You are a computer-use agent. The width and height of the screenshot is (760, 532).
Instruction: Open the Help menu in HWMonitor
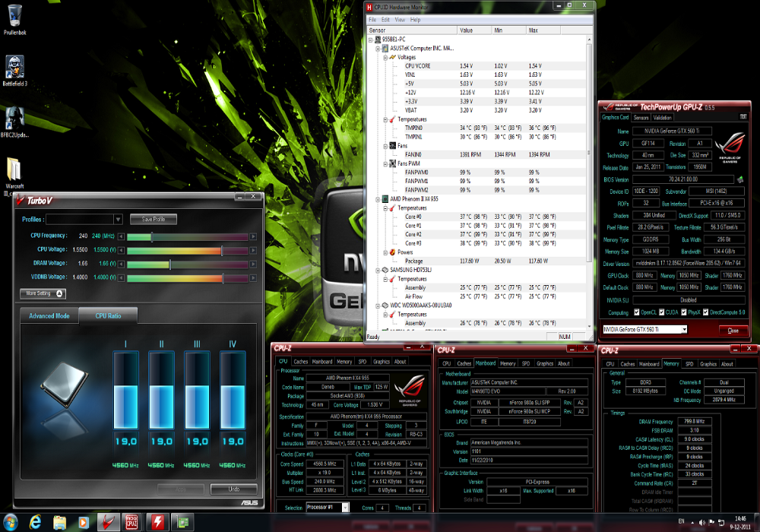[416, 20]
